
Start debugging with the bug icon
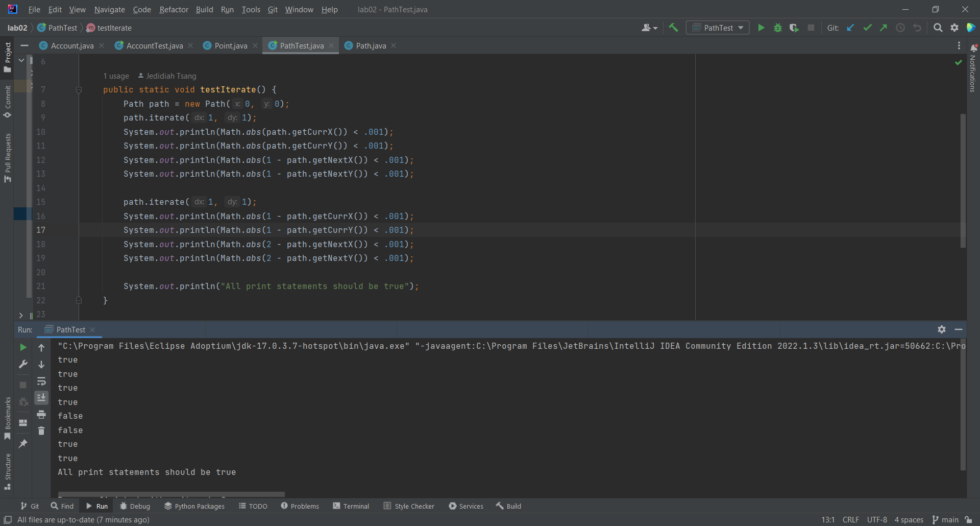coord(778,28)
